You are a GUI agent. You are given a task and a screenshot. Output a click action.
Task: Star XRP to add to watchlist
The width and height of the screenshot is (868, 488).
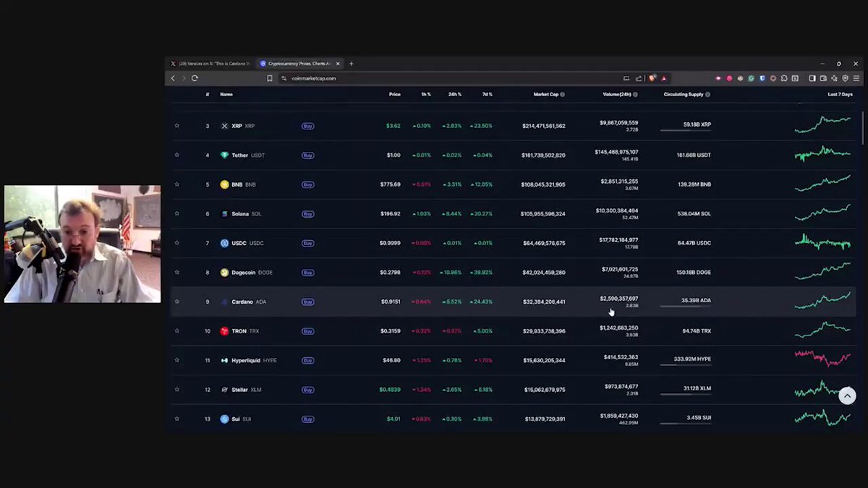pyautogui.click(x=176, y=126)
